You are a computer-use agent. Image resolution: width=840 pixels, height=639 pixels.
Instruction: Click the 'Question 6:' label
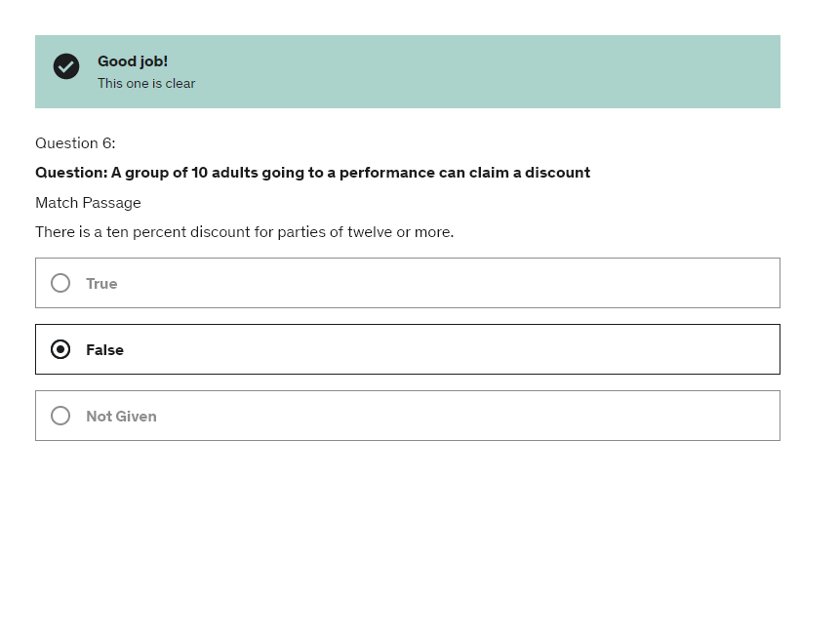(75, 143)
